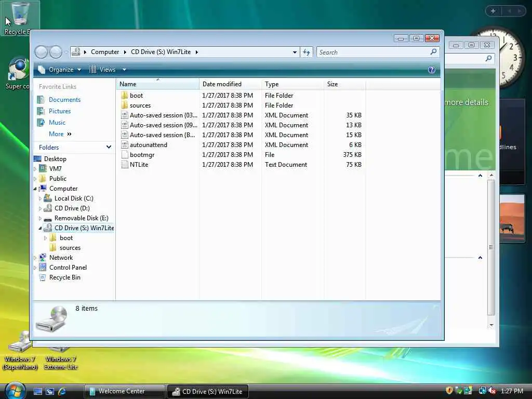Select Removable Disk (E:) in tree
Viewport: 532px width, 399px height.
[x=82, y=218]
